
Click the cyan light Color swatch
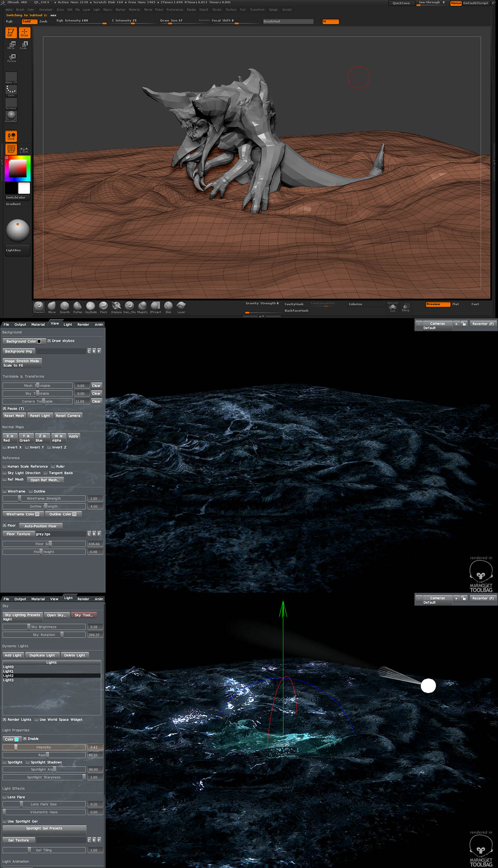click(16, 739)
